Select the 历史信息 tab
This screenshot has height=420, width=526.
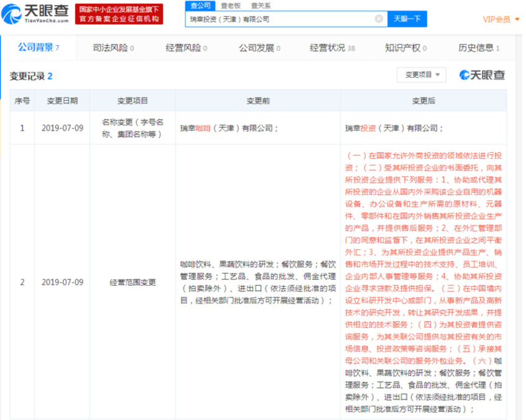[x=479, y=48]
